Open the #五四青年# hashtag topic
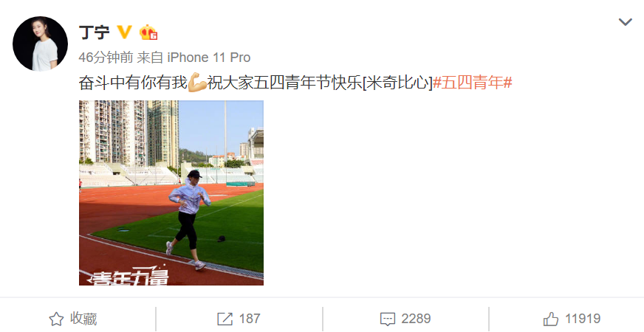644x332 pixels. click(x=473, y=83)
